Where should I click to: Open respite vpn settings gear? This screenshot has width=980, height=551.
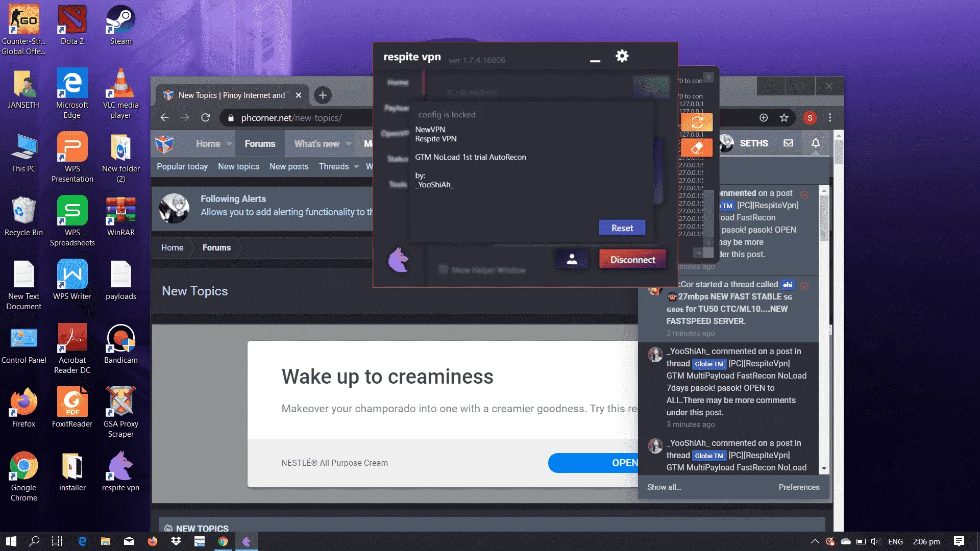coord(622,56)
